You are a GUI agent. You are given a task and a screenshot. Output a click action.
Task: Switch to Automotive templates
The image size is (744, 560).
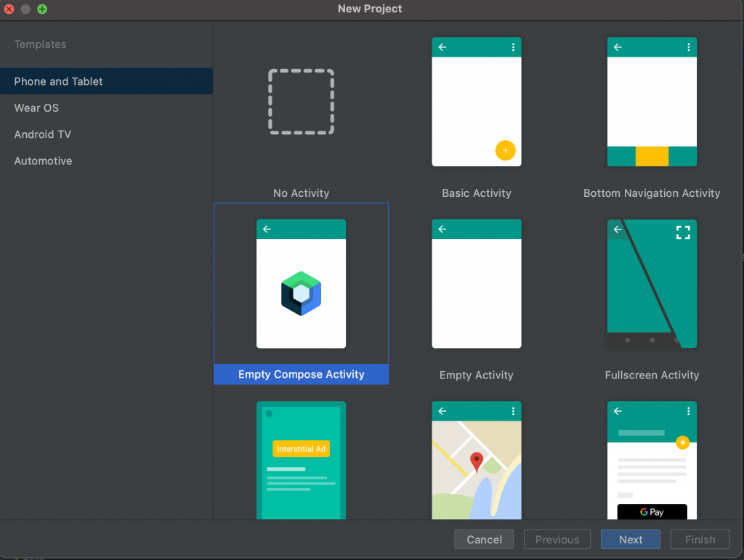(x=106, y=161)
